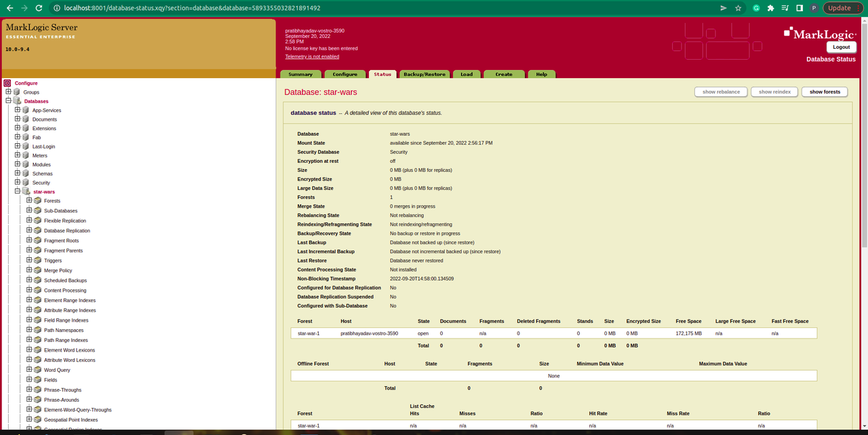Click the Triggers folder icon

(37, 260)
